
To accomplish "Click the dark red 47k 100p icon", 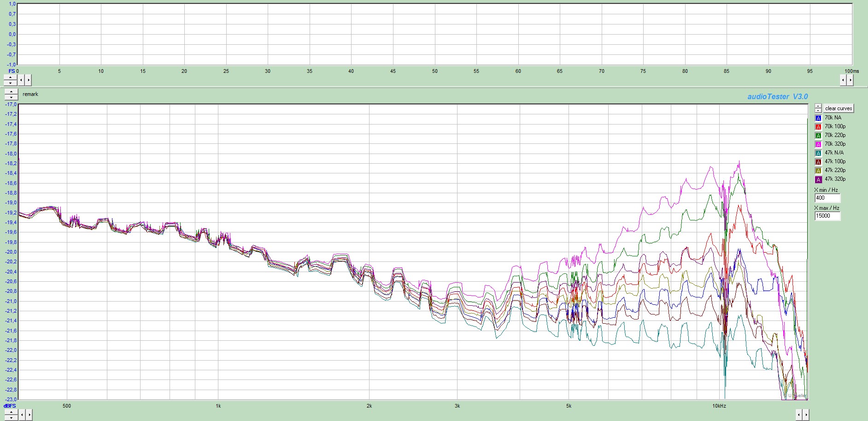I will pyautogui.click(x=818, y=162).
